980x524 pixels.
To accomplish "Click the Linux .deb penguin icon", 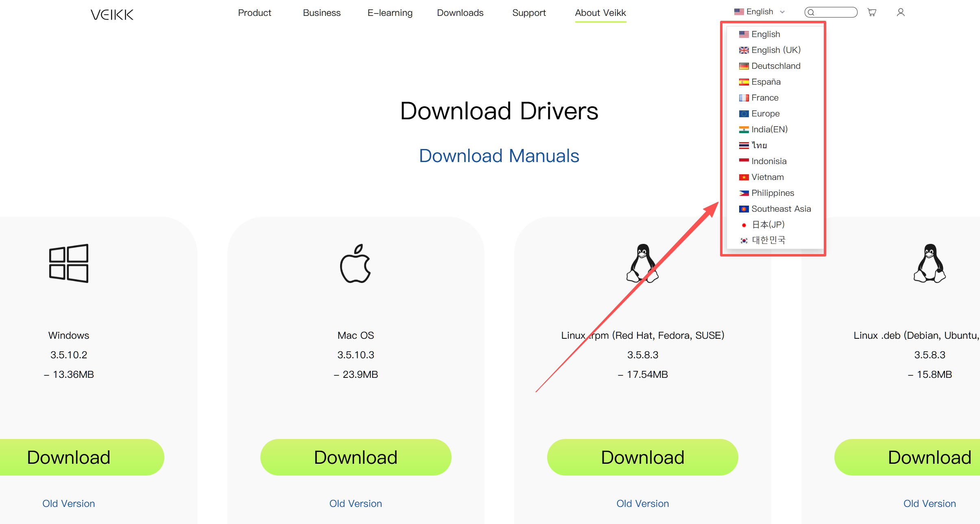I will click(x=930, y=263).
